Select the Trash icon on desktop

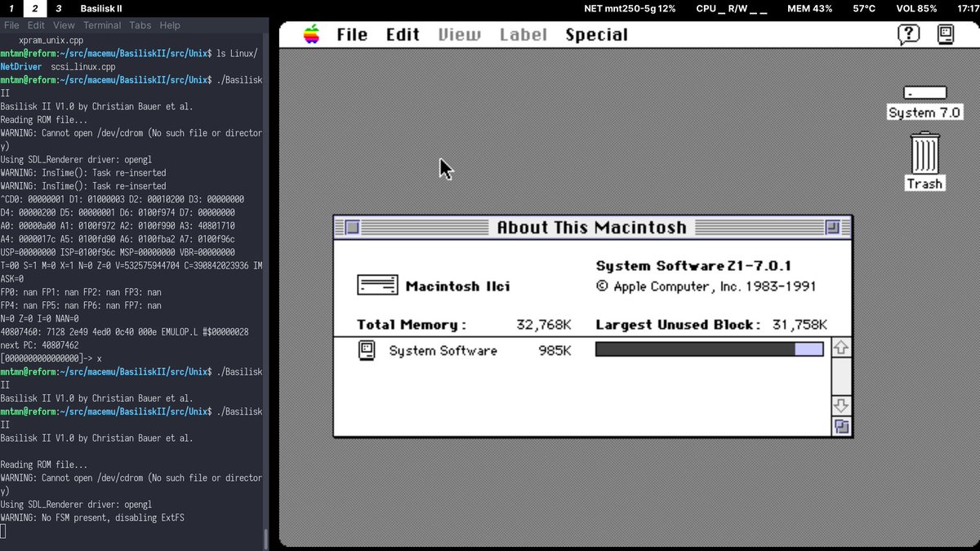click(x=924, y=153)
